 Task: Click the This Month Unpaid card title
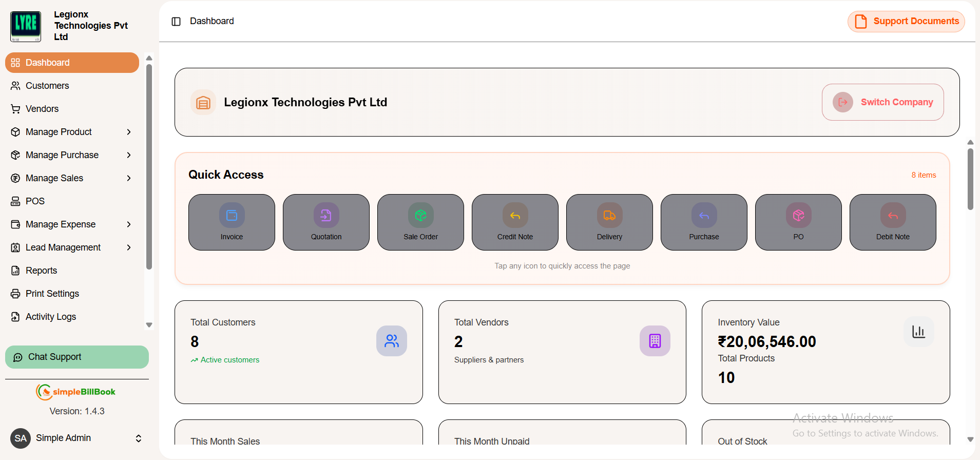tap(492, 442)
